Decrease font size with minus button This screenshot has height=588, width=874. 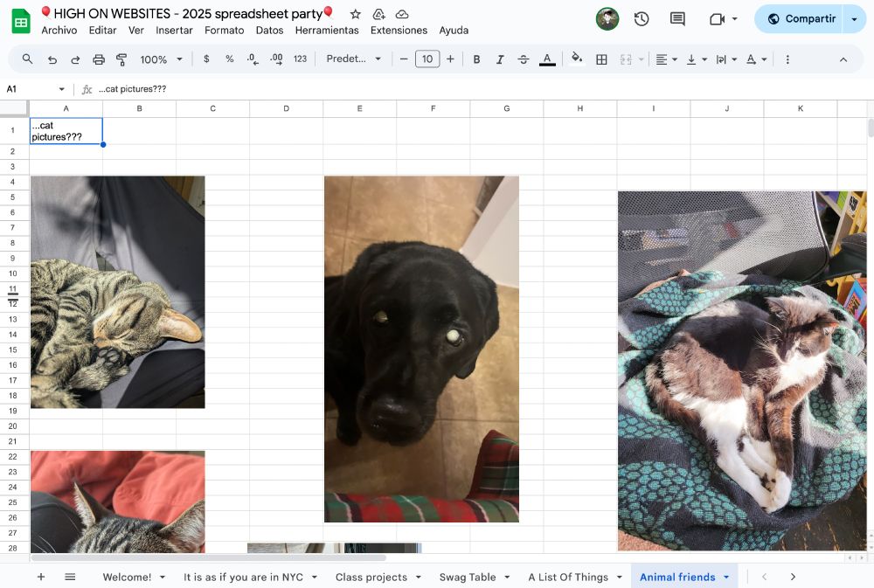click(404, 59)
